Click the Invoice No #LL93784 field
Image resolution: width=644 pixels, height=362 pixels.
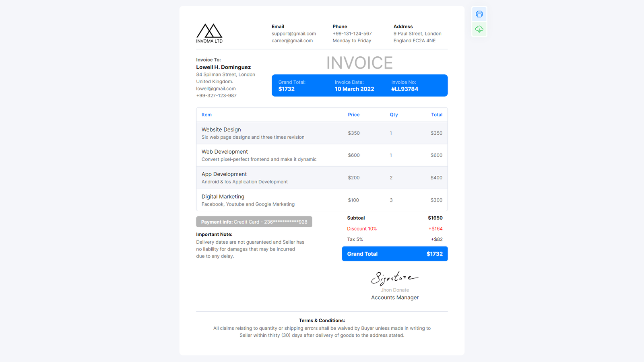tap(404, 85)
